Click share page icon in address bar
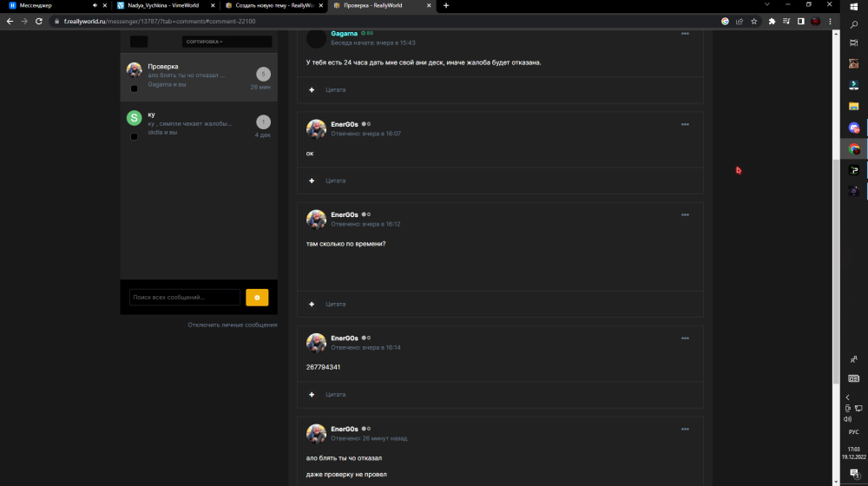Screen dimensions: 868x486 coord(740,21)
